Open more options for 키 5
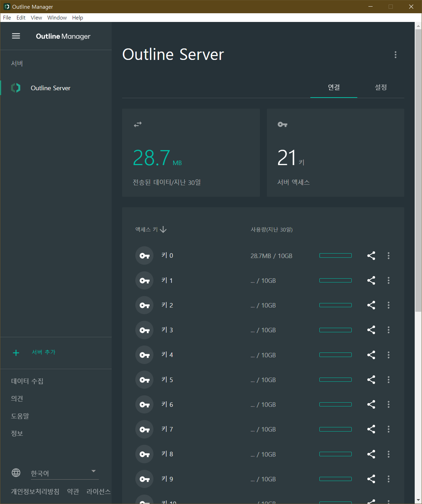The image size is (422, 504). (x=389, y=380)
